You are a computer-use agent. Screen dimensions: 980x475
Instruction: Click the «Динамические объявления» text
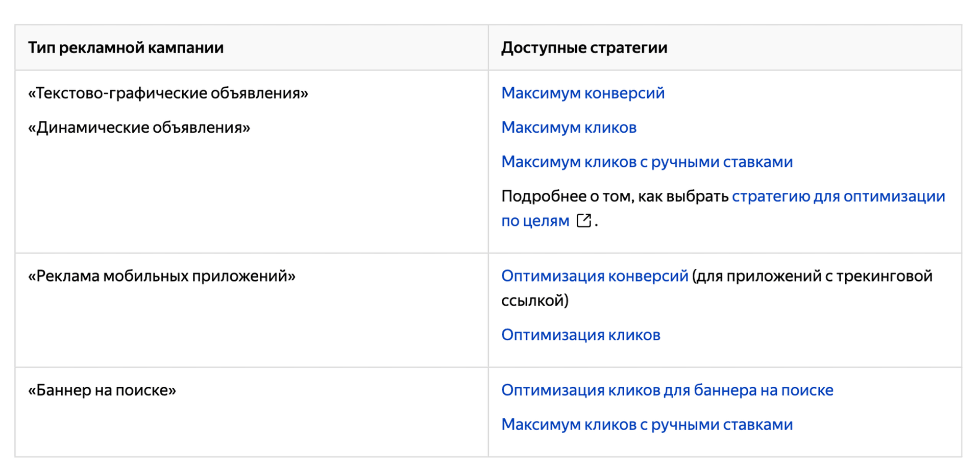pos(139,127)
